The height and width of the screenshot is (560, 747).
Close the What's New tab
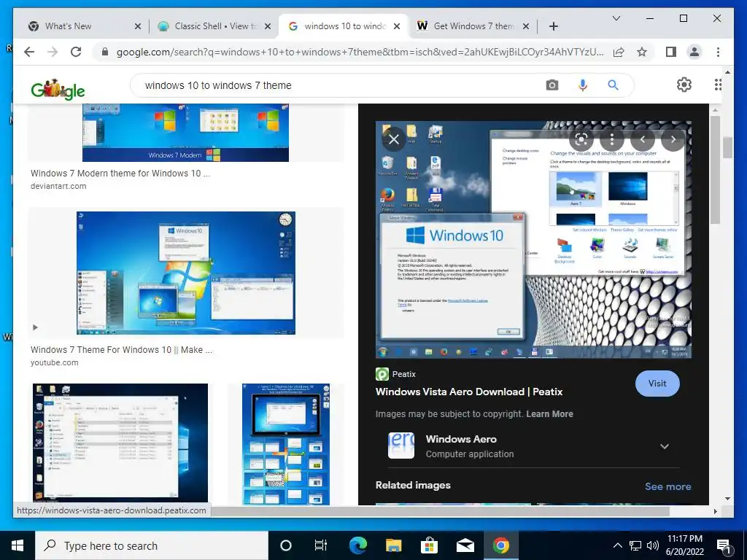click(x=138, y=26)
